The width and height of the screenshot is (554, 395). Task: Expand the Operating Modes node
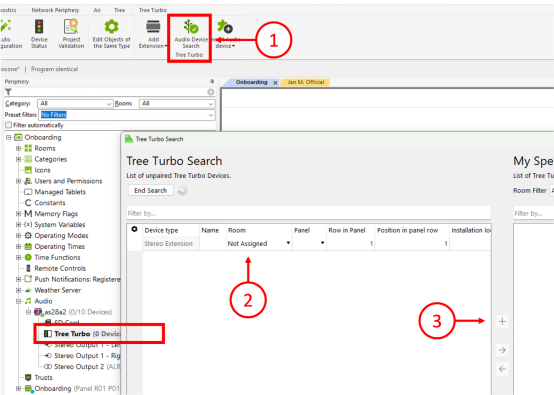point(18,236)
